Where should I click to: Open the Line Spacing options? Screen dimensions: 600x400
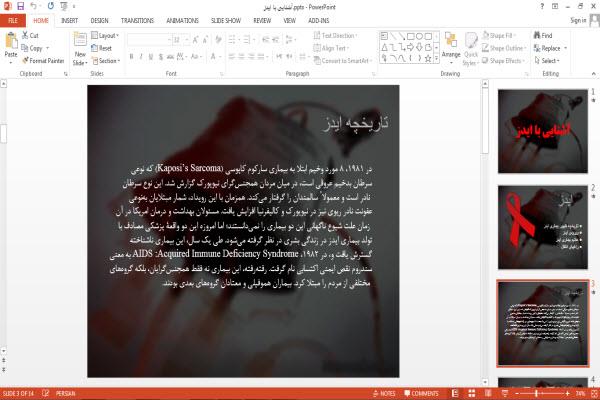click(290, 39)
